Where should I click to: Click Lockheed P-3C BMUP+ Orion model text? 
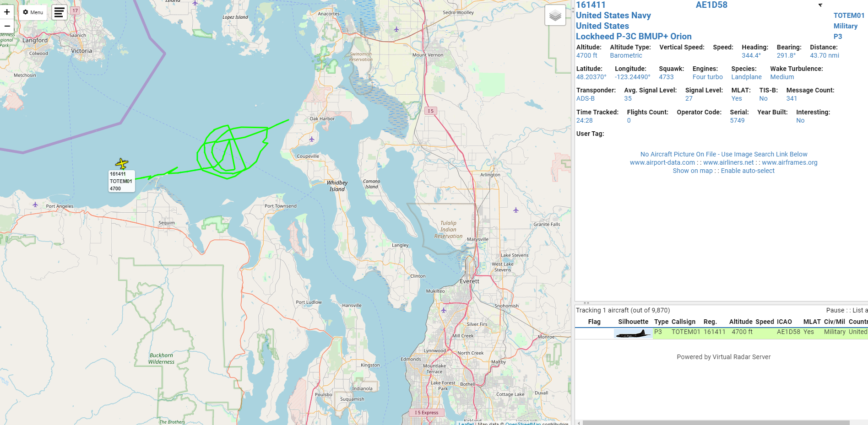click(x=634, y=37)
